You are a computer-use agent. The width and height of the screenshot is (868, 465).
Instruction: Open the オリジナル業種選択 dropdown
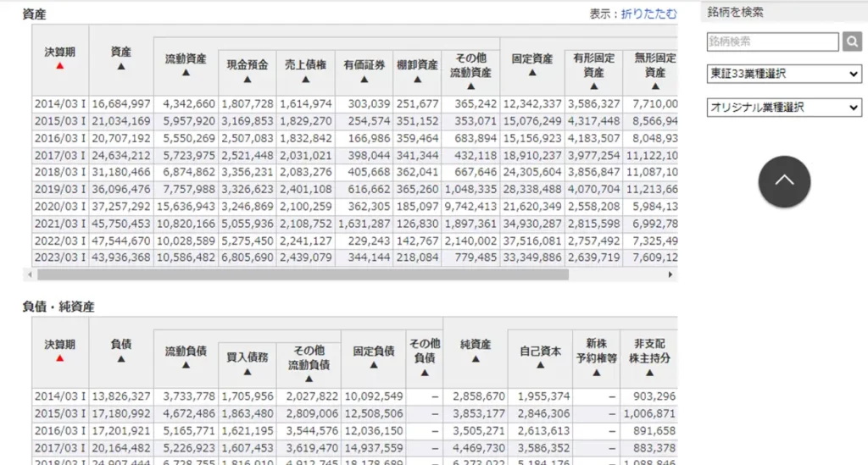point(784,108)
